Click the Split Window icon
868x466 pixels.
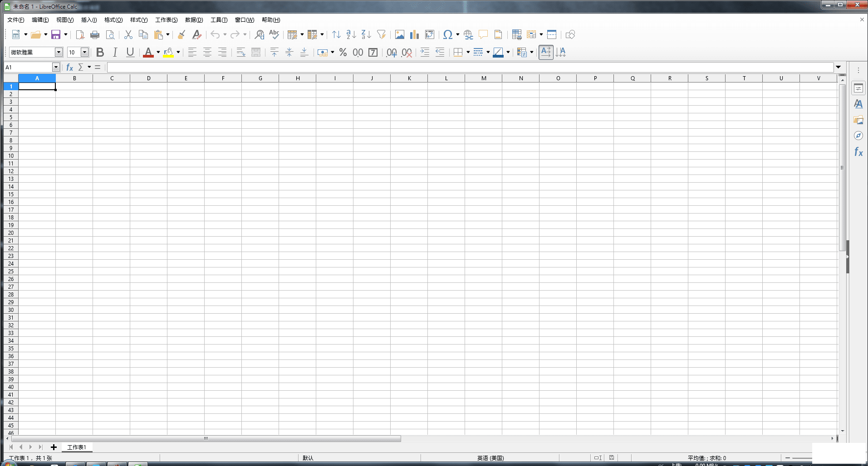(x=552, y=34)
